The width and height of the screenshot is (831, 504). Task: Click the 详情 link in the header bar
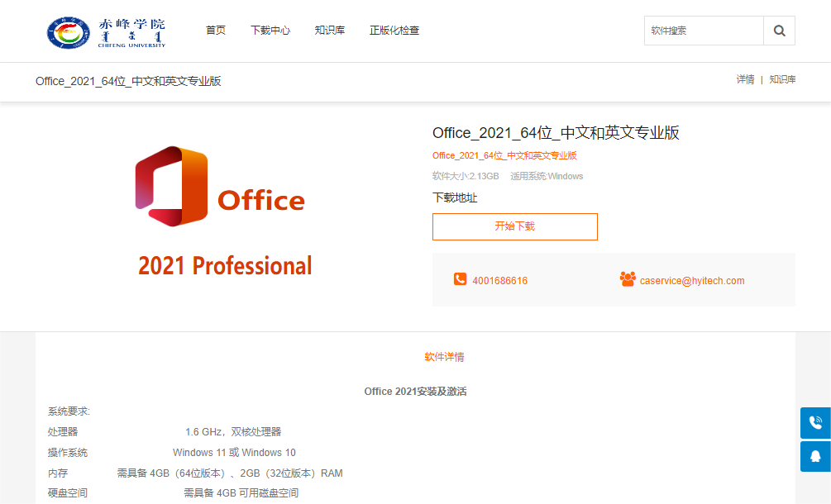point(745,80)
